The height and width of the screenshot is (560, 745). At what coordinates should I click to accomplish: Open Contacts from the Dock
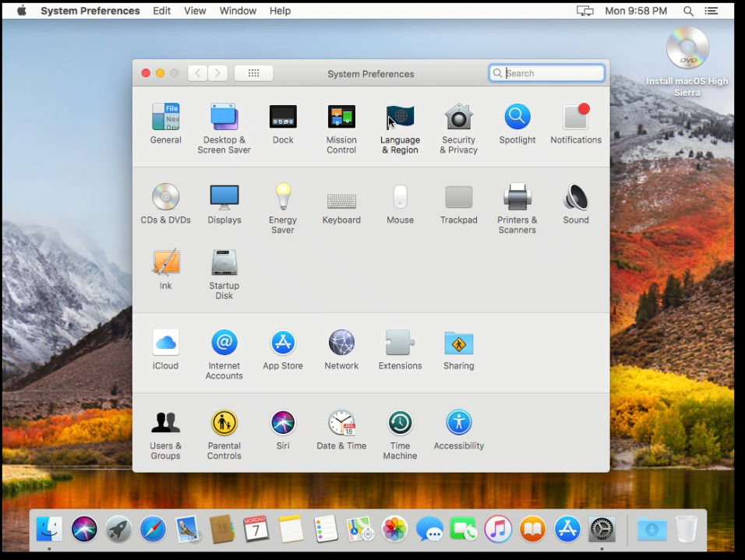(x=222, y=529)
